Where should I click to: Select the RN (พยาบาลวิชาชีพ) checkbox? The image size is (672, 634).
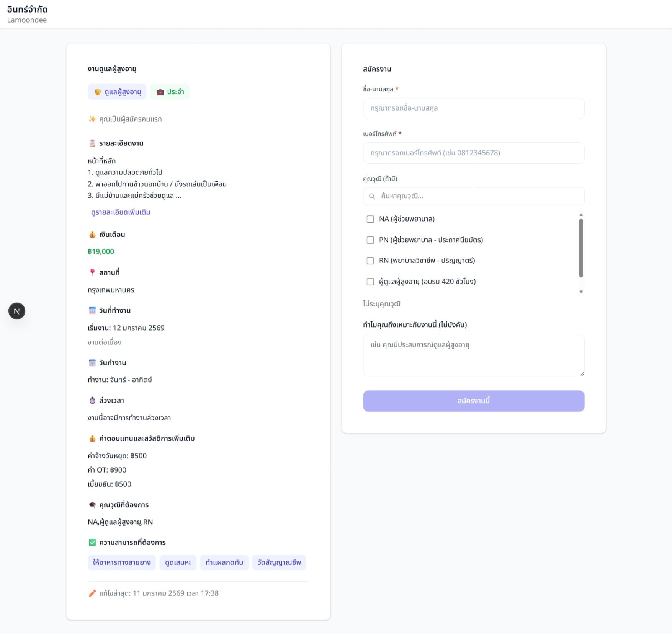370,261
